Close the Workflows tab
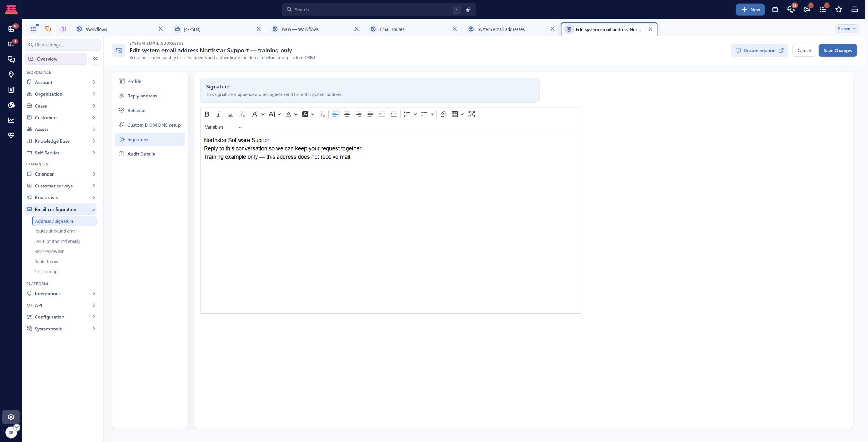Image resolution: width=868 pixels, height=442 pixels. 161,29
